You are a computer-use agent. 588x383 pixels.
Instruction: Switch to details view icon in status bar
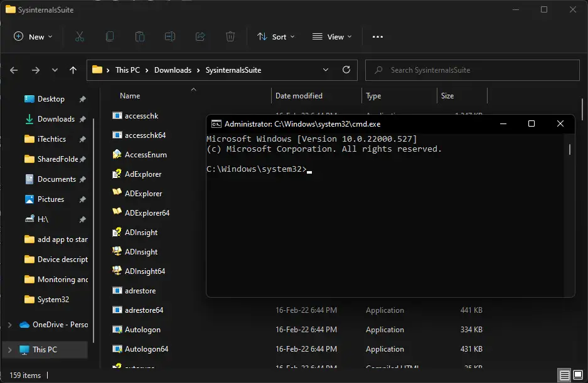[564, 375]
